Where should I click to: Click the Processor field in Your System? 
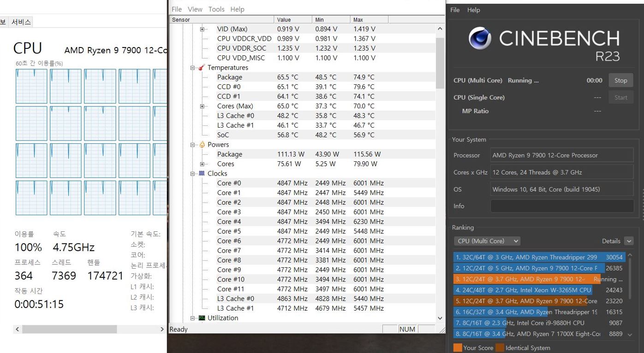coord(561,155)
